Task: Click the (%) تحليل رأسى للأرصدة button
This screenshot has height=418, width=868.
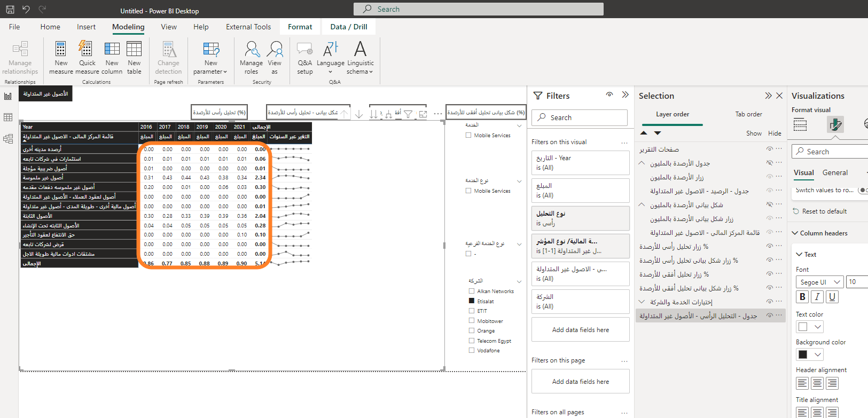Action: [x=219, y=112]
